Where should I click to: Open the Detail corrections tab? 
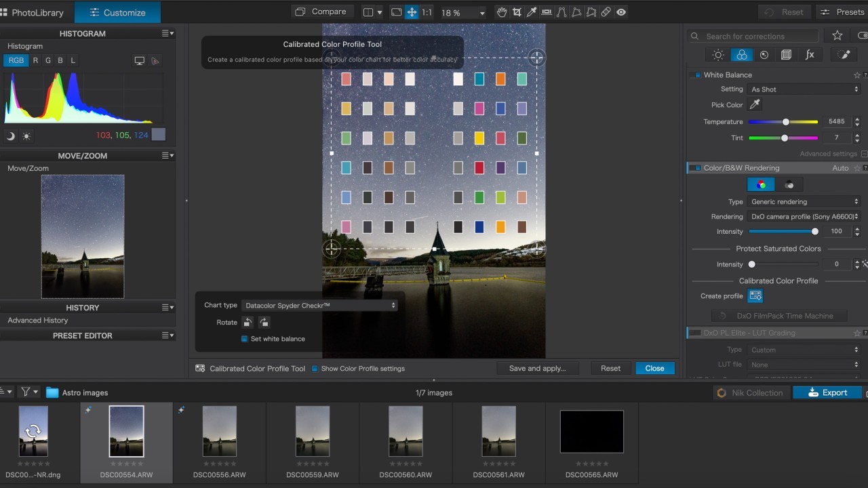(x=764, y=55)
